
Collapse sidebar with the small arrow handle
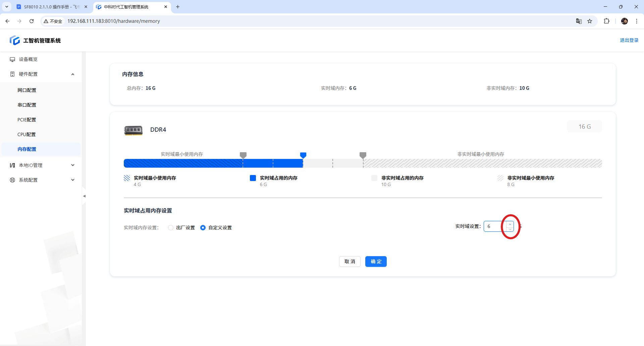tap(84, 196)
